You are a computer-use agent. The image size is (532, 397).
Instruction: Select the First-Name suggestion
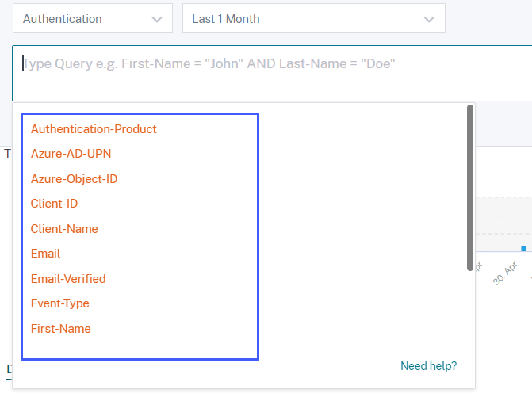pyautogui.click(x=60, y=329)
